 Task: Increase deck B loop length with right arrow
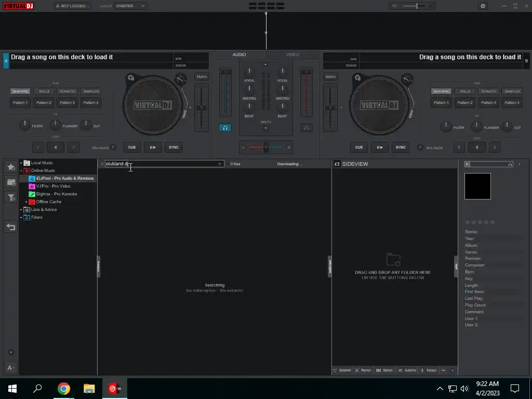[495, 147]
